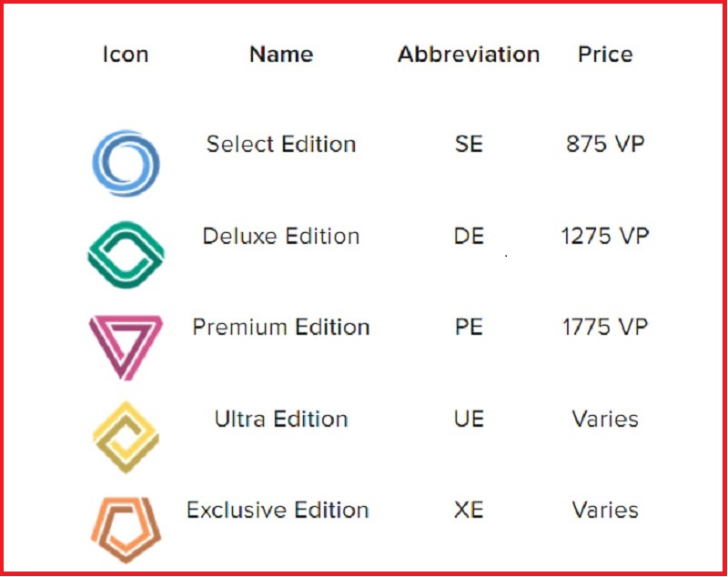Click the SE abbreviation
This screenshot has width=728, height=577.
(x=469, y=144)
